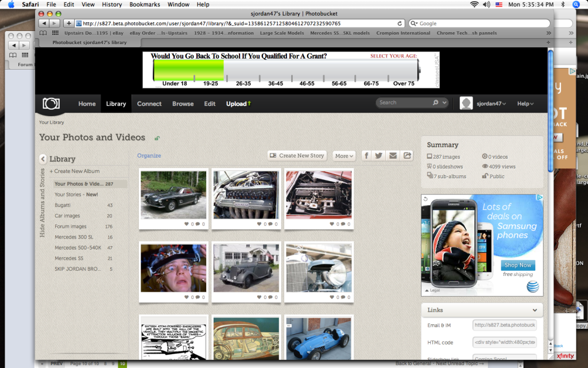This screenshot has height=368, width=588.
Task: Go to the Photobucket Home tab
Action: (x=87, y=103)
